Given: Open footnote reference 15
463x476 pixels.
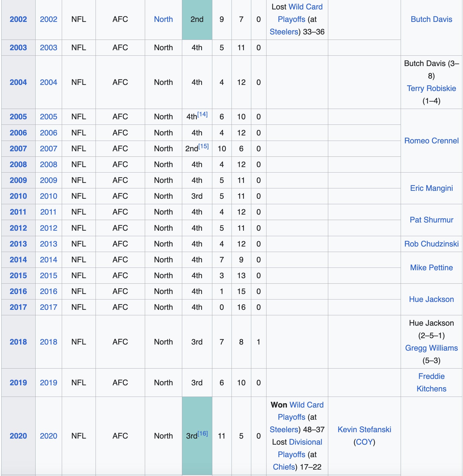Looking at the screenshot, I should pos(203,146).
